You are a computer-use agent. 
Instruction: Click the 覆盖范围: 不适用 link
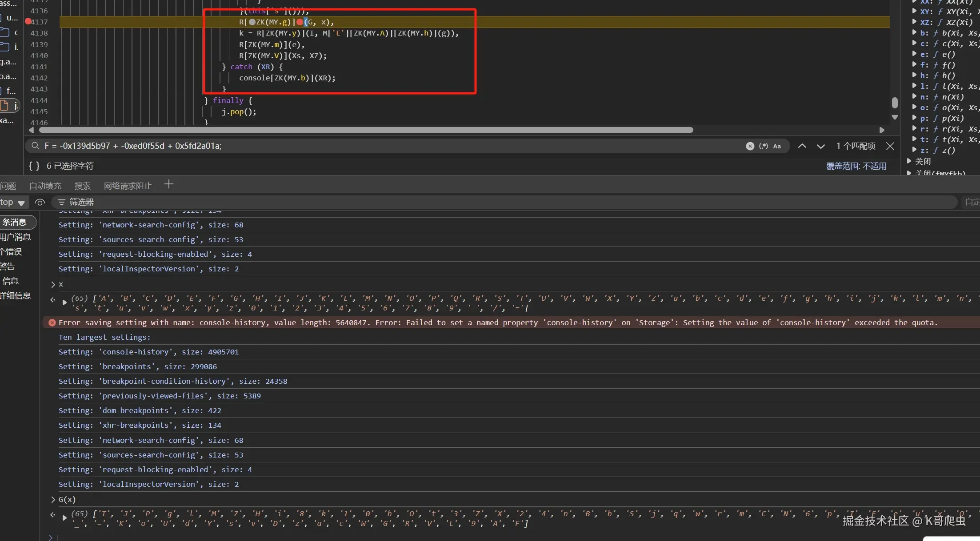(x=856, y=166)
